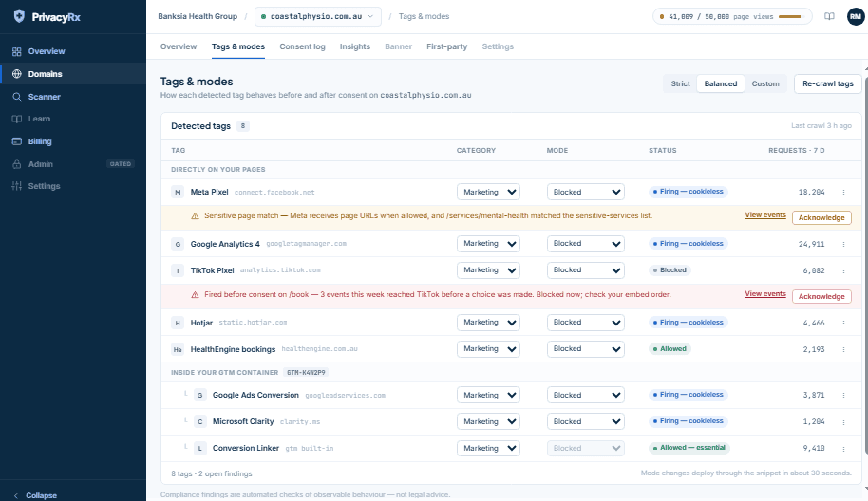The height and width of the screenshot is (501, 868).
Task: Open row menu for Google Analytics 4
Action: click(843, 244)
